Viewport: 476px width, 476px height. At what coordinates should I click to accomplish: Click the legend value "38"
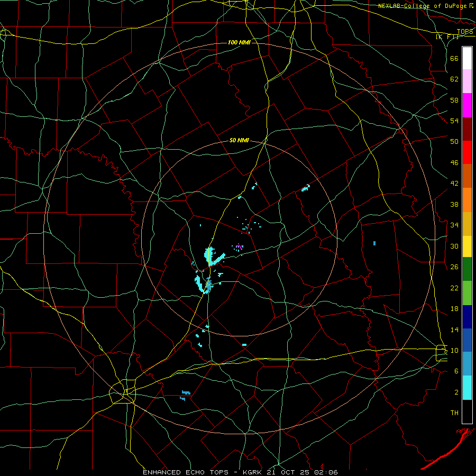[x=454, y=204]
